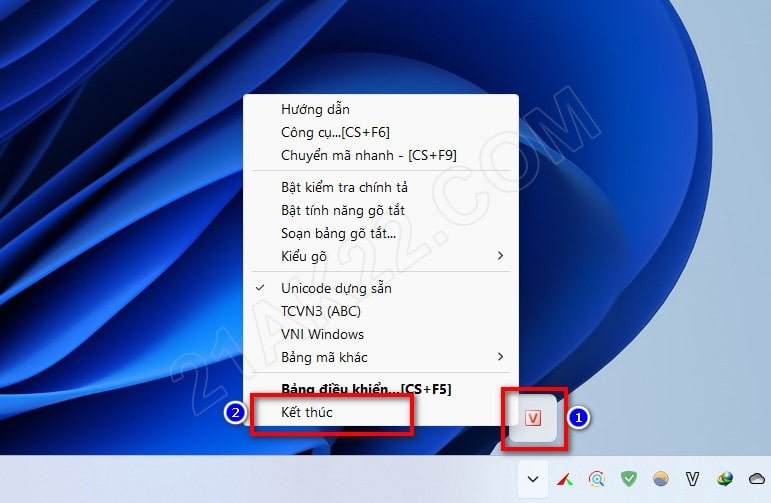
Task: Select Chuyển mã nhanh - [CS+F9]
Action: [x=381, y=155]
